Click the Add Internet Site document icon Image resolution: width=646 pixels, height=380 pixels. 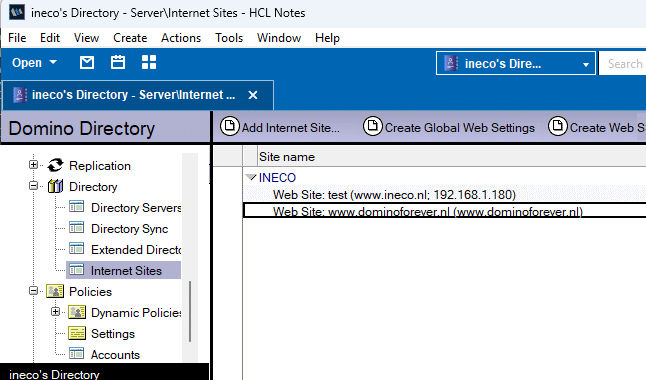[229, 126]
